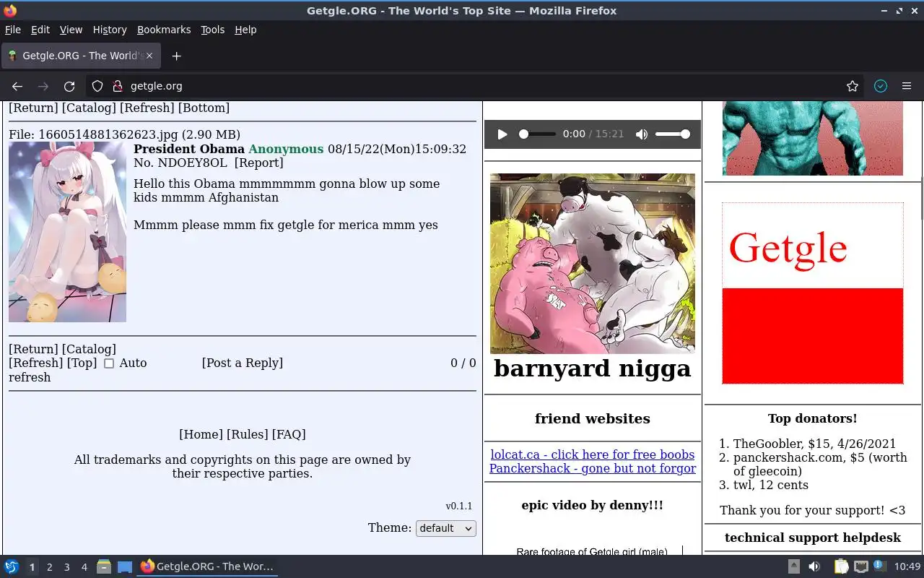
Task: Switch to workspace 2 in taskbar
Action: click(x=49, y=567)
